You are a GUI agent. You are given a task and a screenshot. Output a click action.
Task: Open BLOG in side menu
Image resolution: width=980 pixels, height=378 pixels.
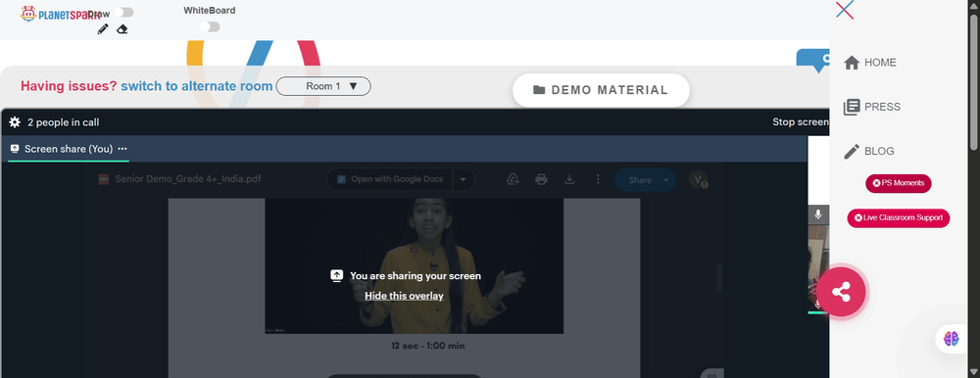point(868,151)
